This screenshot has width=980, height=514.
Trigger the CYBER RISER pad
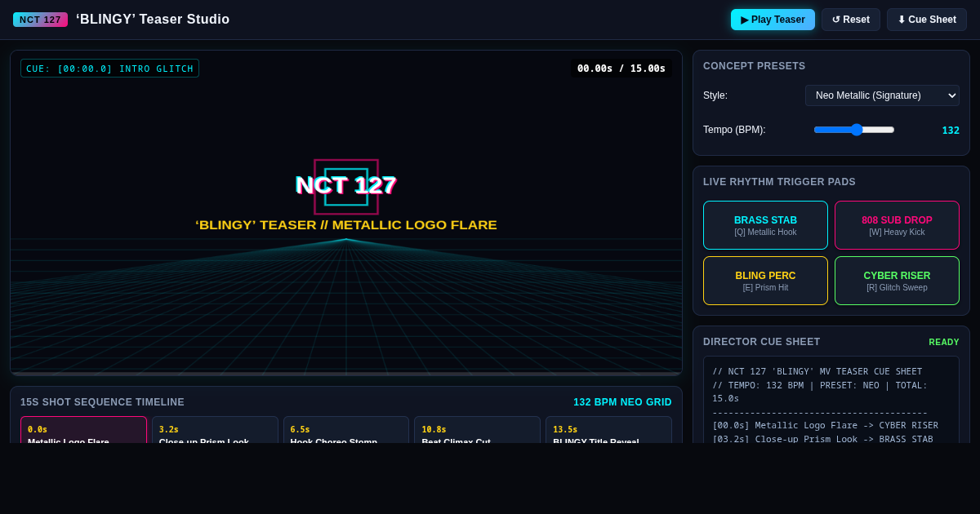897,281
